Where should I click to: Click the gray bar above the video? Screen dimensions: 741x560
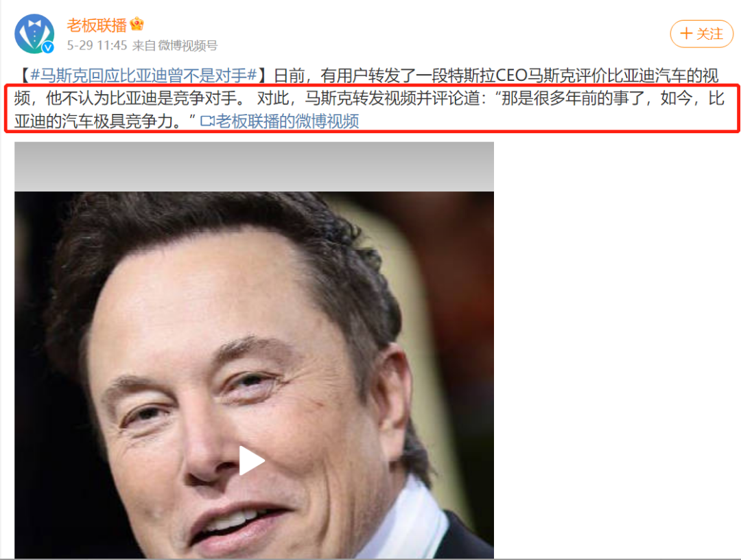coord(254,166)
